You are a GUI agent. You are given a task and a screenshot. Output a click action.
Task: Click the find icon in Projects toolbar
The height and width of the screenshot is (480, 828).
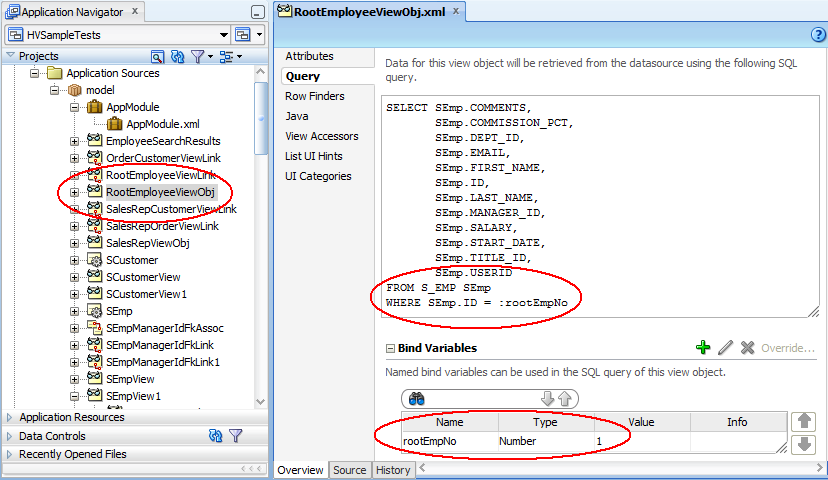[x=157, y=57]
